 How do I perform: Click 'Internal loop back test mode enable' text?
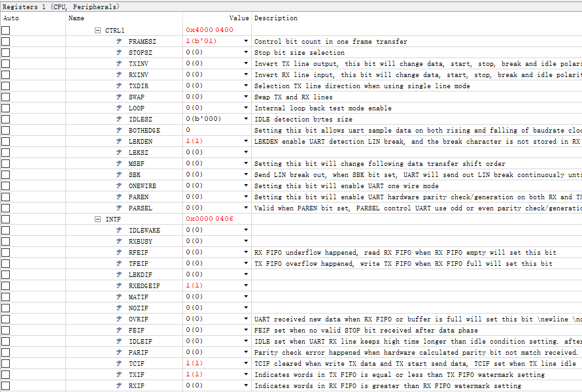[323, 108]
